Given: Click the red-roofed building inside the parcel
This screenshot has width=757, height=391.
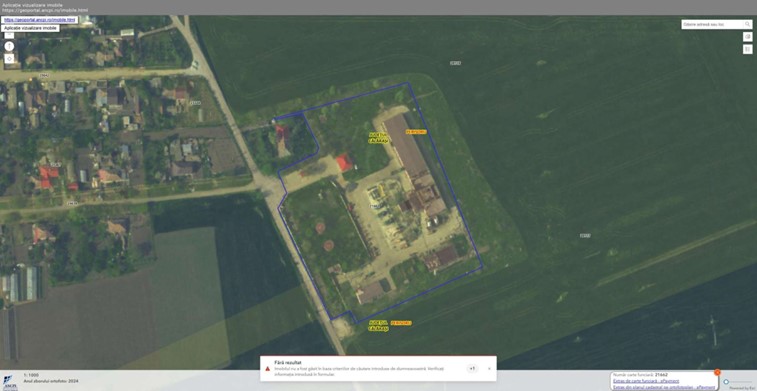Looking at the screenshot, I should pos(344,162).
